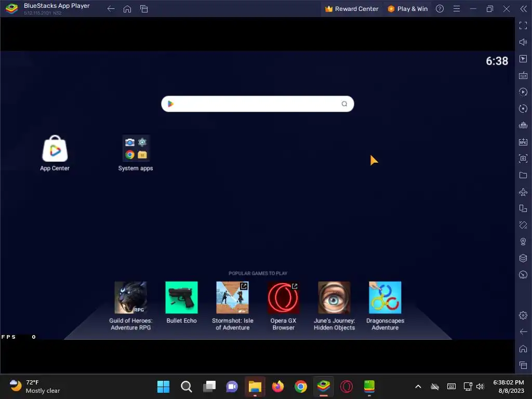Image resolution: width=532 pixels, height=399 pixels.
Task: Launch Guild of Heroes: Adventure RPG
Action: 130,298
